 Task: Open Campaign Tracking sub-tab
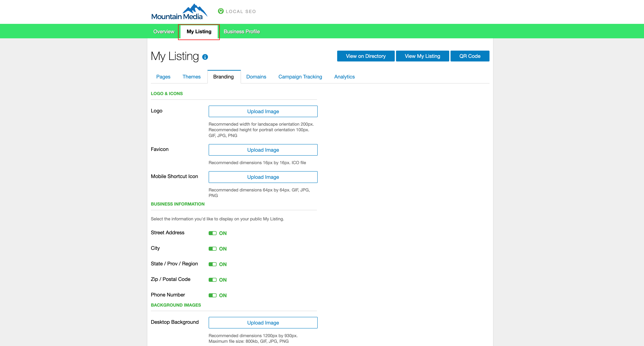[300, 77]
